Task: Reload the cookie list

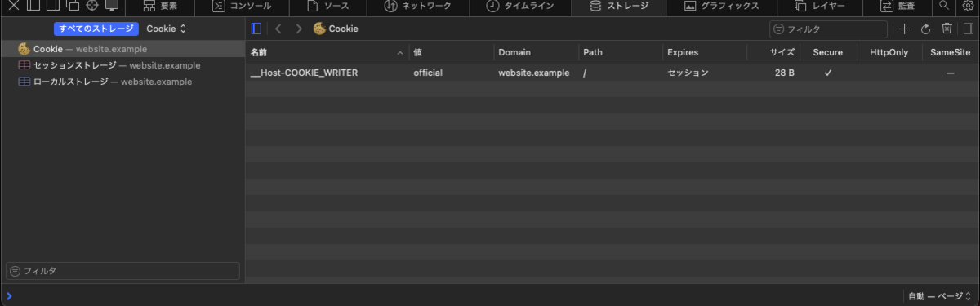Action: tap(925, 29)
